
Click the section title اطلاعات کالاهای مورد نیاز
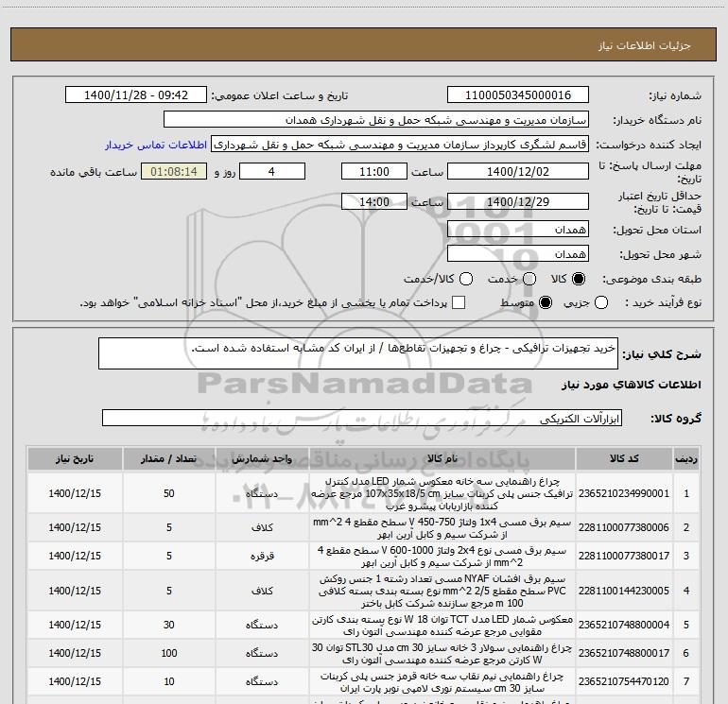[632, 385]
